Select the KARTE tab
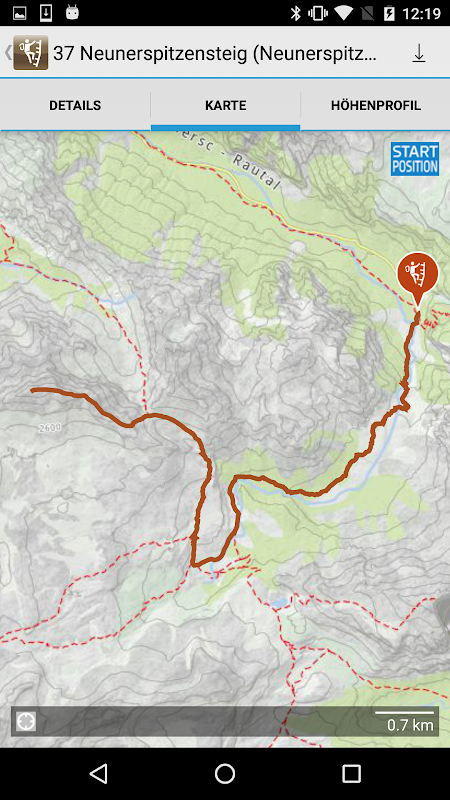The height and width of the screenshot is (800, 450). click(226, 106)
